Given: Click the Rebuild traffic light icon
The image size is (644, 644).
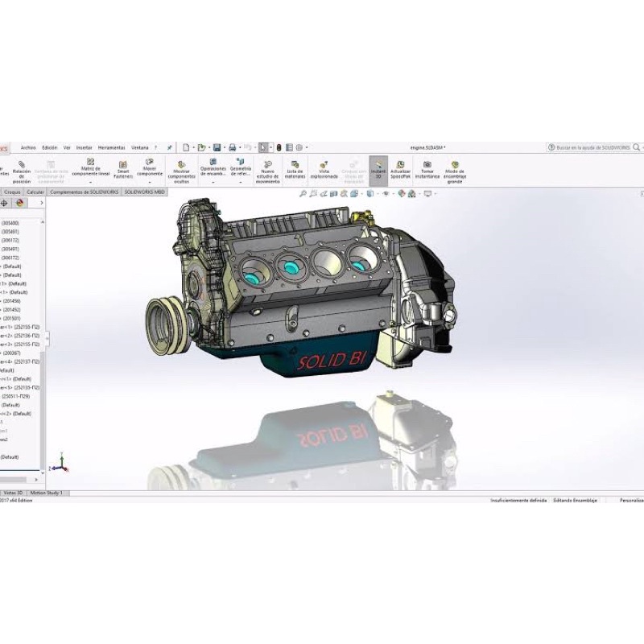Looking at the screenshot, I should tap(279, 147).
